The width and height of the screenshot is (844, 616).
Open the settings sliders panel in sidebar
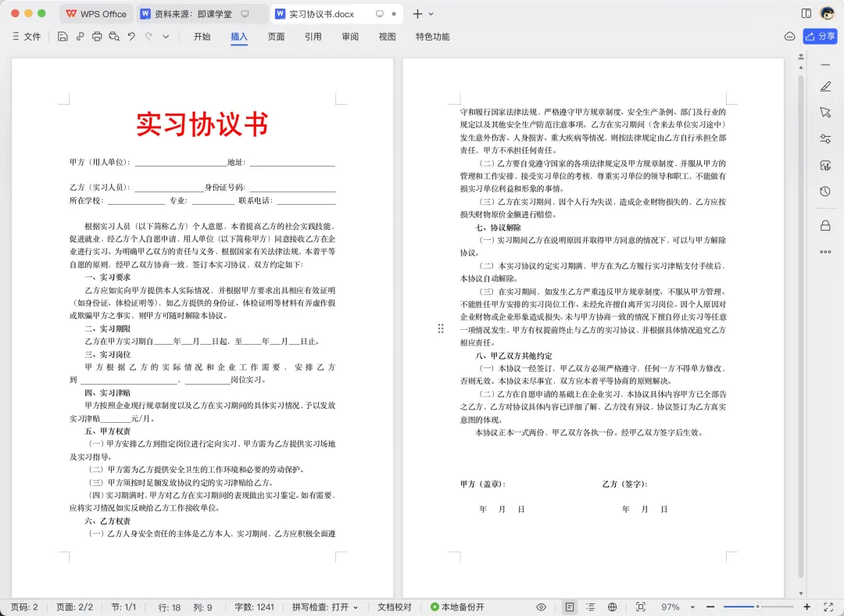[x=825, y=138]
